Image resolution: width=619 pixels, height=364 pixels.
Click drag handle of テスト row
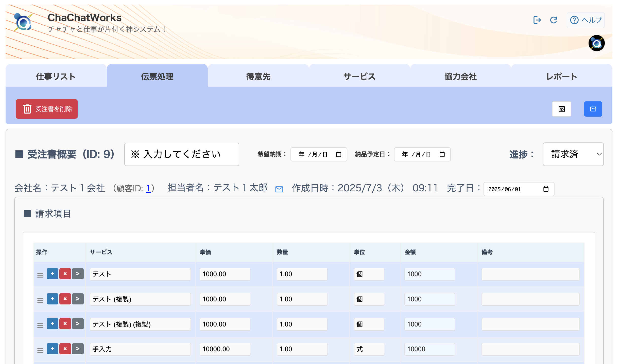pyautogui.click(x=40, y=275)
